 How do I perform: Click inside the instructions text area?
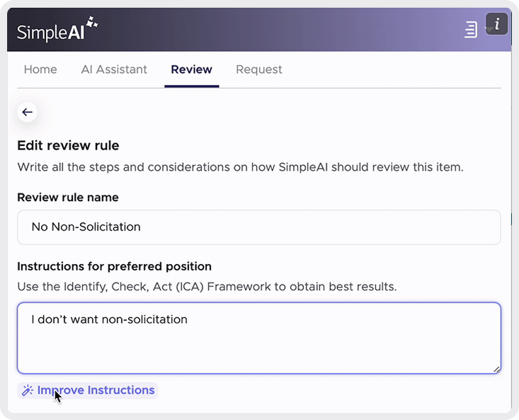[x=259, y=338]
